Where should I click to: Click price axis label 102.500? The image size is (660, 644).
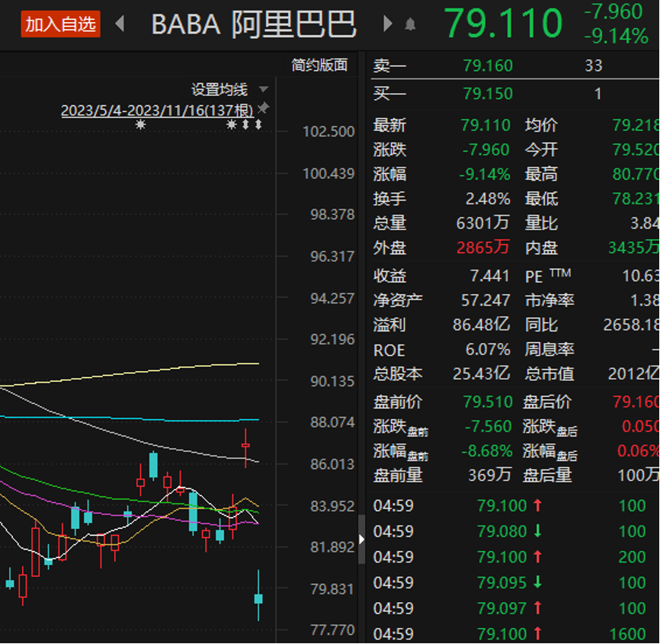(x=328, y=132)
